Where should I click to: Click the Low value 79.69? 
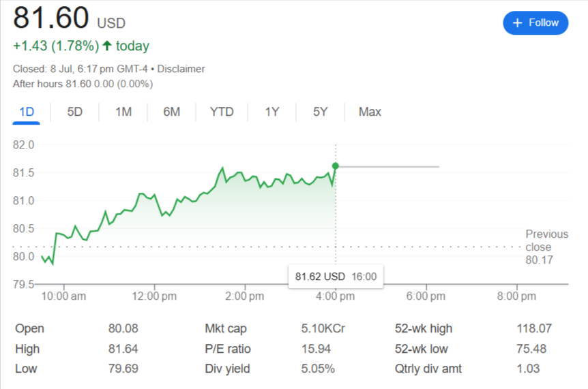point(123,369)
